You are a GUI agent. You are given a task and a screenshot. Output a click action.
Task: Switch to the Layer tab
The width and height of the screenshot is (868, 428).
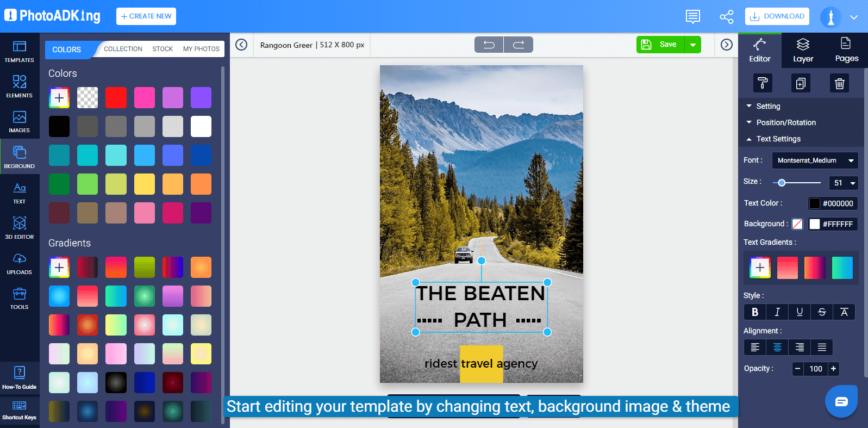803,51
